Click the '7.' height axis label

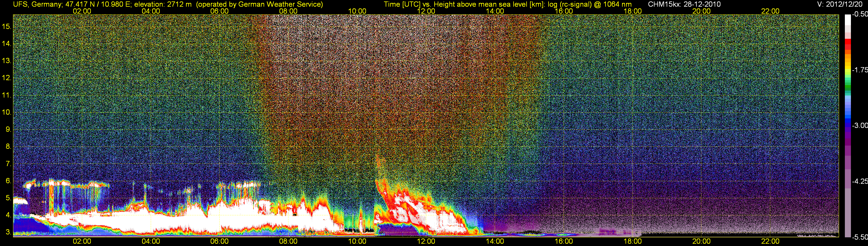point(8,164)
